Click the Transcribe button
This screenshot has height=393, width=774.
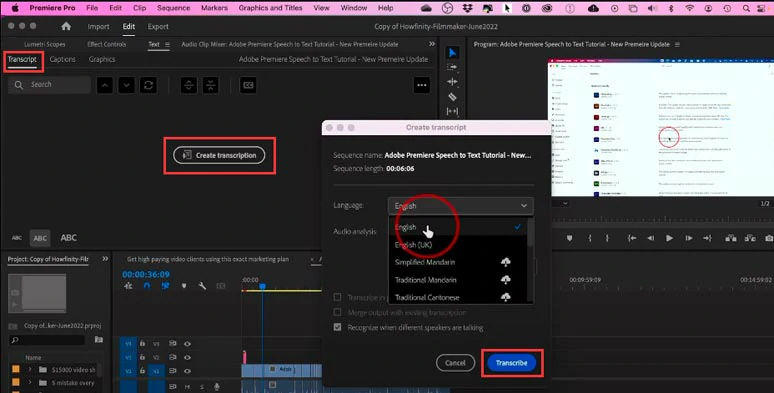point(511,363)
